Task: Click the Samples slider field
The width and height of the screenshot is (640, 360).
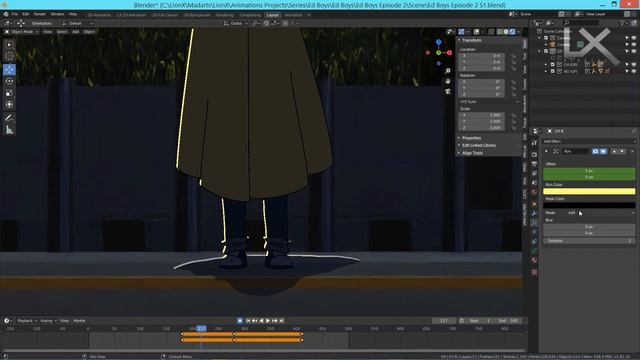Action: point(589,241)
